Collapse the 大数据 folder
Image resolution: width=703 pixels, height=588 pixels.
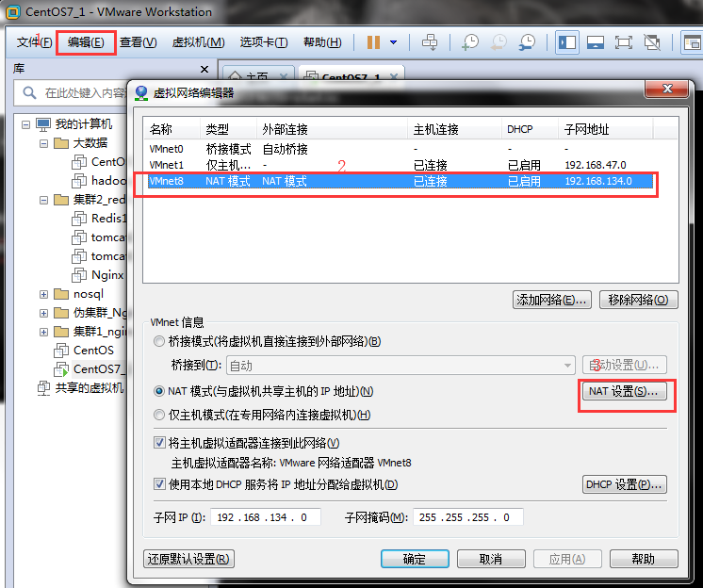tap(43, 143)
